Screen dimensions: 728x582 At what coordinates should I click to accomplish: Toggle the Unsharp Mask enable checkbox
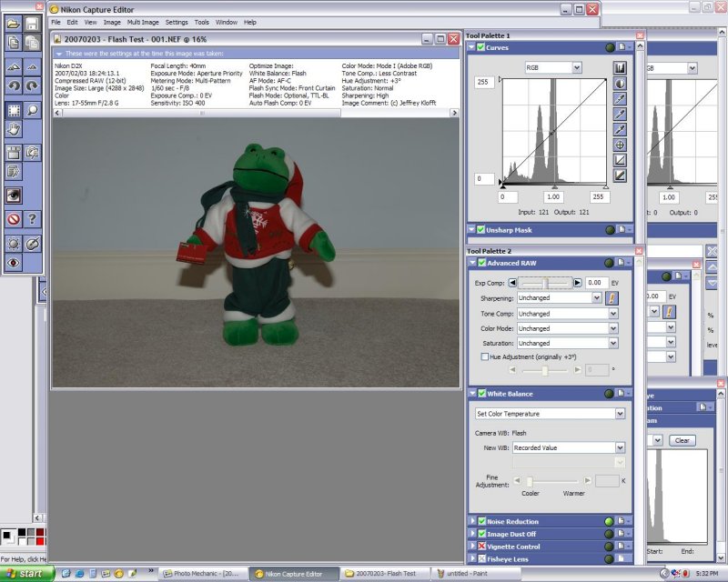481,229
